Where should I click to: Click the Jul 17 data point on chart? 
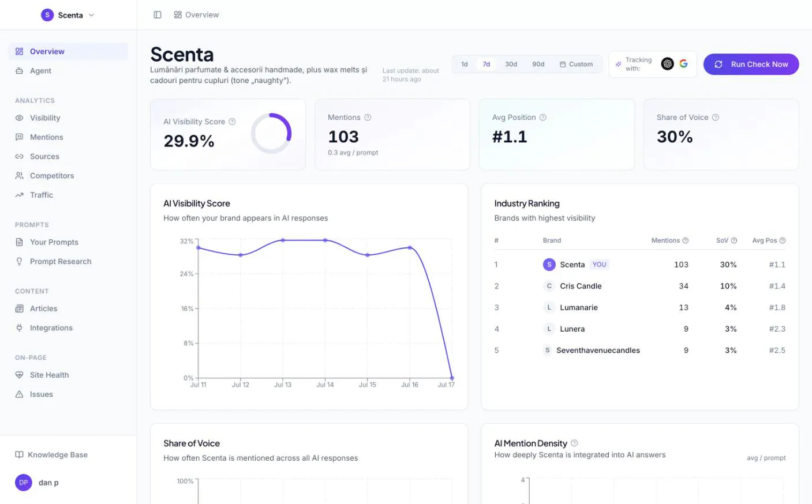[452, 378]
